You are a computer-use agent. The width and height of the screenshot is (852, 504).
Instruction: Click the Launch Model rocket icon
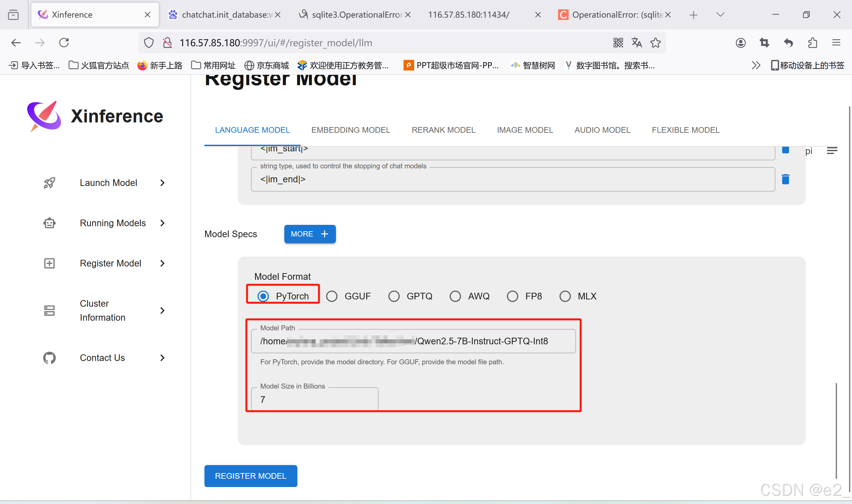pyautogui.click(x=49, y=183)
